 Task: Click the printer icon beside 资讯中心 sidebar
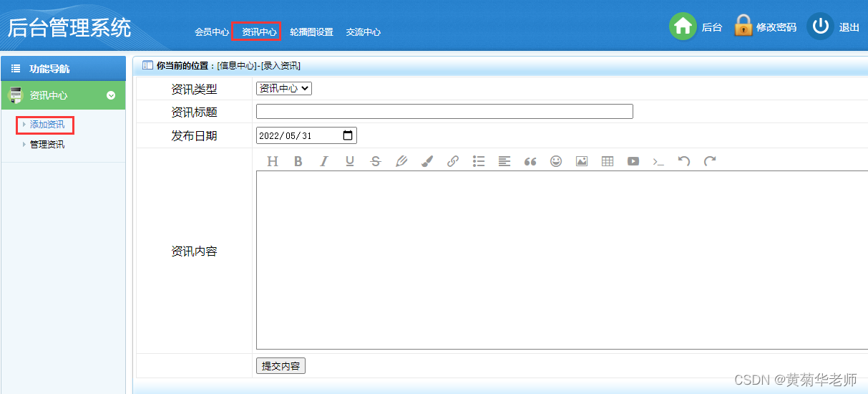16,95
